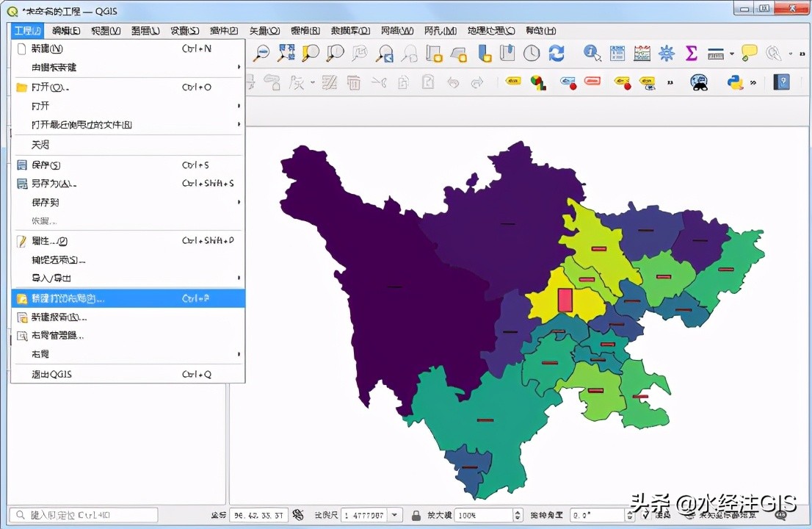Click the Delete Selected trash icon
812x529 pixels.
point(354,82)
